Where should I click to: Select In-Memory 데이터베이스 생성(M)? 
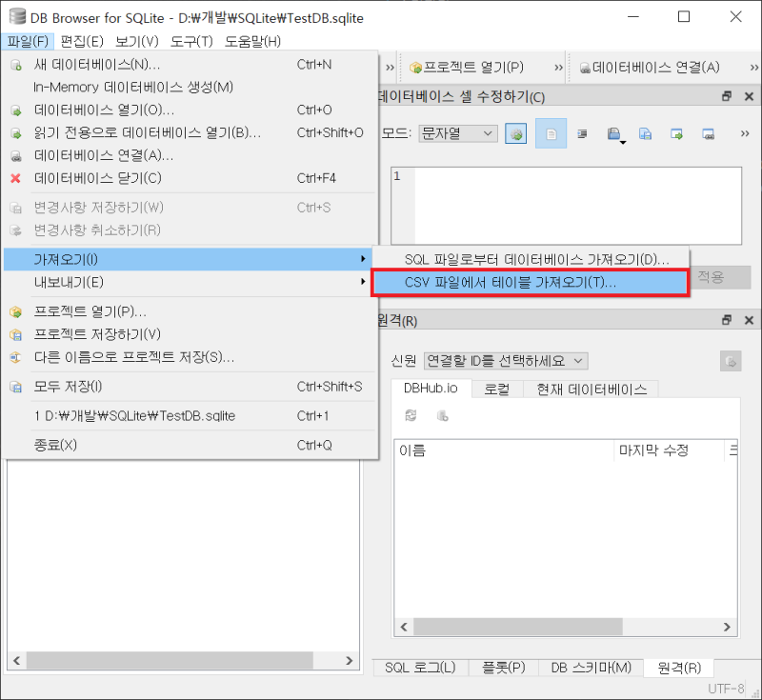click(190, 87)
